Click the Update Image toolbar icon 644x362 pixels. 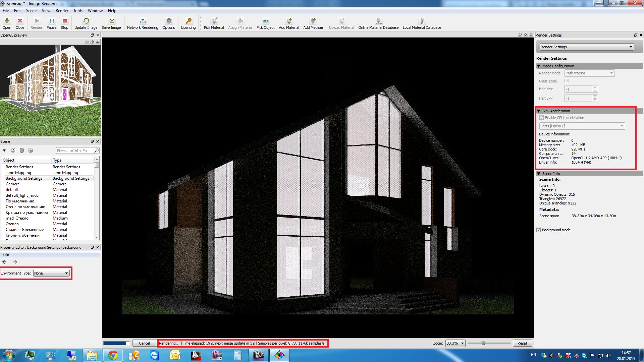(x=86, y=21)
